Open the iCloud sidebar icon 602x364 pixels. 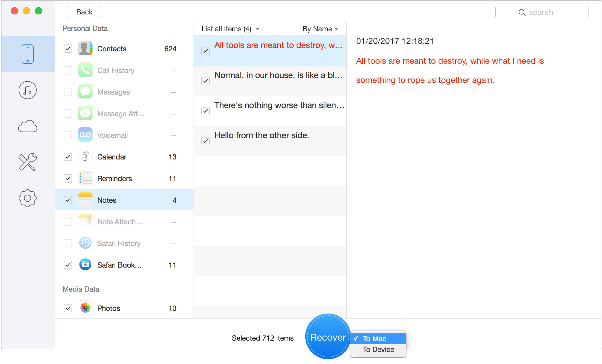pyautogui.click(x=28, y=126)
